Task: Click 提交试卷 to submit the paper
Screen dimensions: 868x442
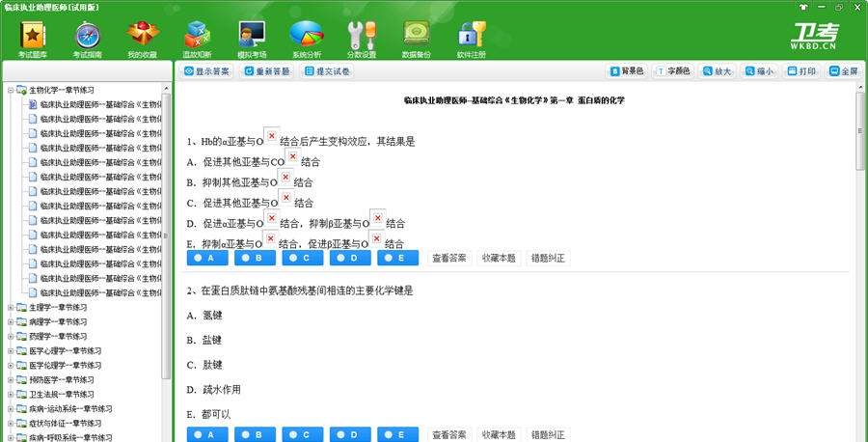Action: [327, 71]
